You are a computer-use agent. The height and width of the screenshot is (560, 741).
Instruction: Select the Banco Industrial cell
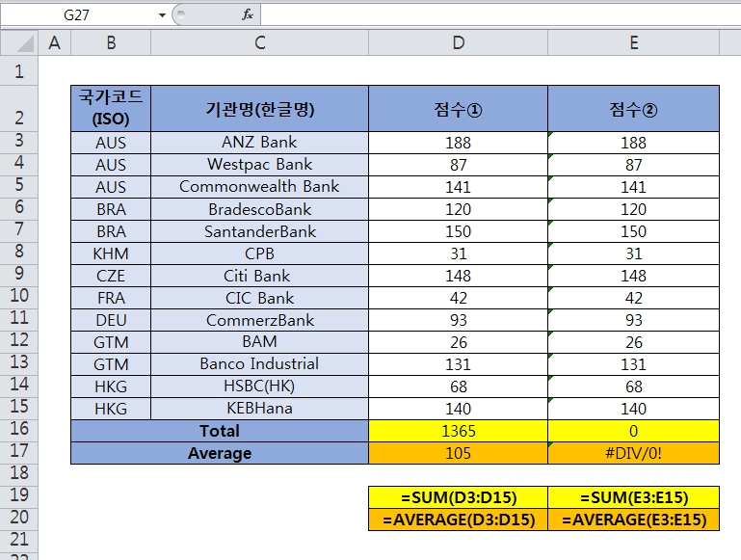(x=259, y=364)
